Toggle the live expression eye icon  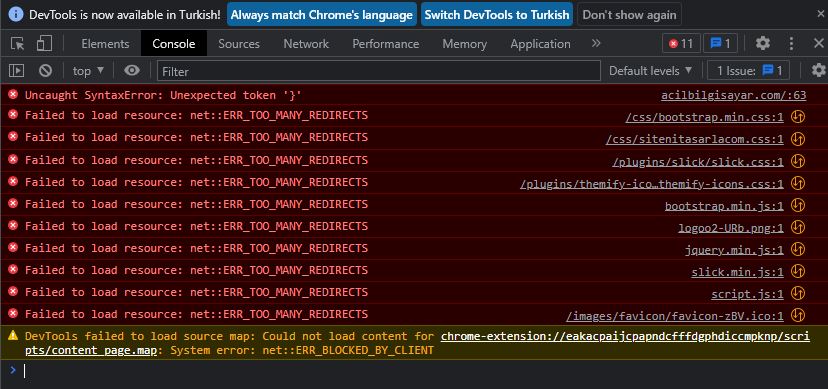click(x=131, y=70)
